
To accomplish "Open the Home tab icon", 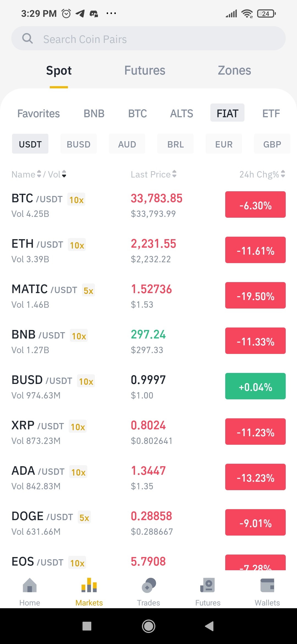I will (x=30, y=585).
